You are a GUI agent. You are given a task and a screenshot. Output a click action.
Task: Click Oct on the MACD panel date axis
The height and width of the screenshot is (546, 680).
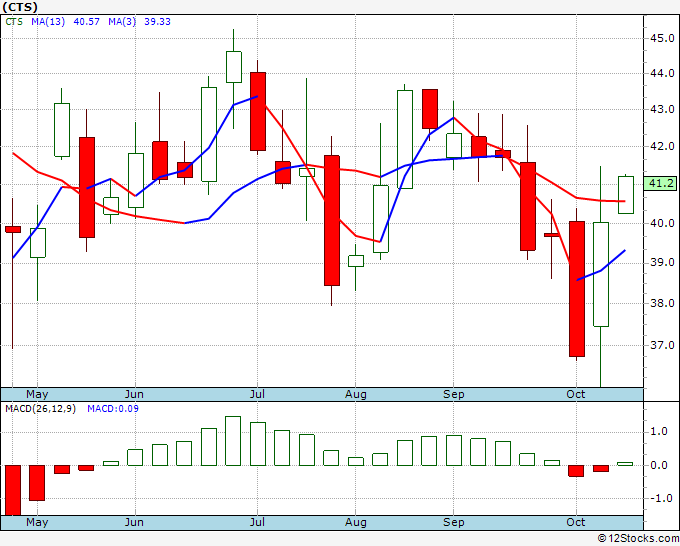coord(575,522)
